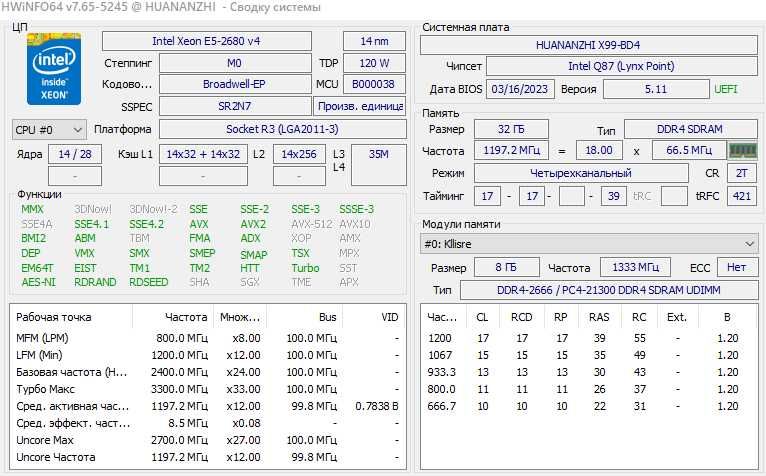Click the HUANANZHI X99-BD4 motherboard field

[588, 45]
